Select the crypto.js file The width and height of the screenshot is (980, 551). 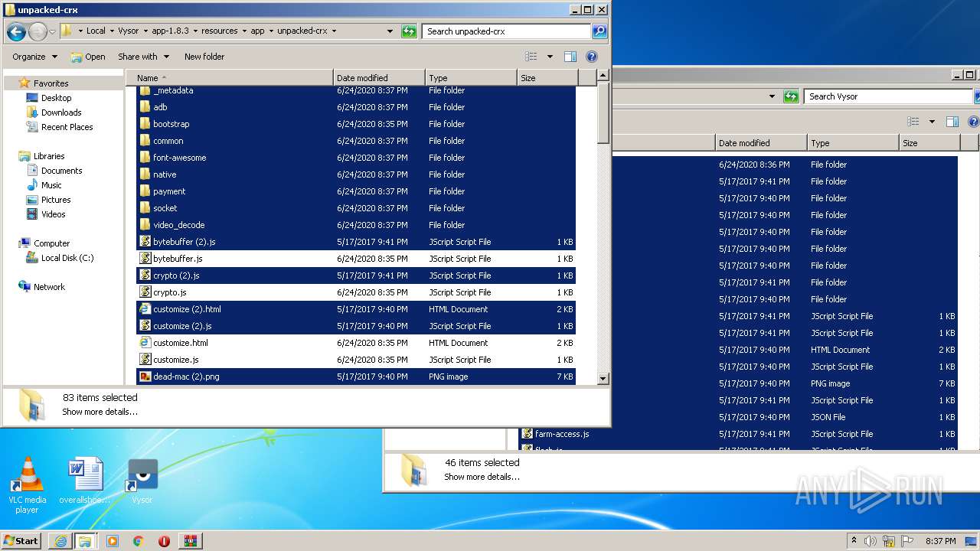click(x=356, y=292)
